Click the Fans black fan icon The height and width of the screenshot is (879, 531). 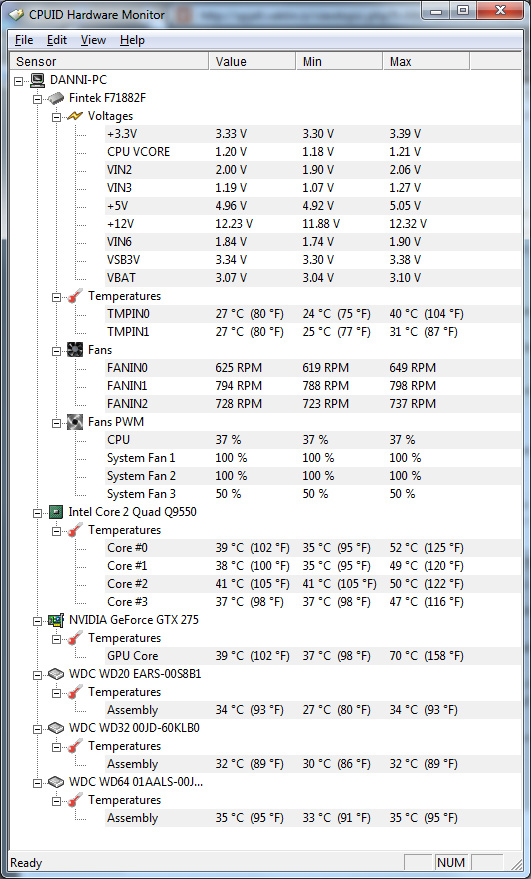[75, 350]
